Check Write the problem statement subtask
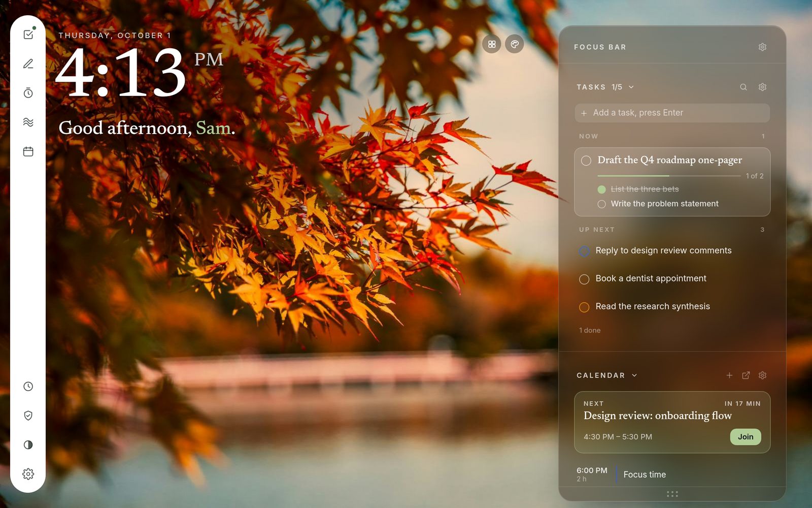Image resolution: width=812 pixels, height=508 pixels. (602, 204)
